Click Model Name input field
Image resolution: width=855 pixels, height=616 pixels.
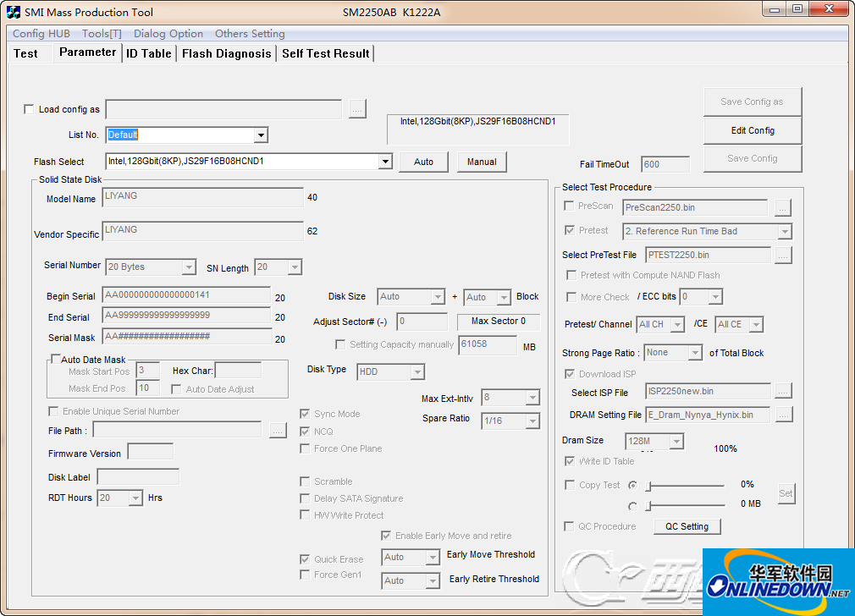click(203, 197)
